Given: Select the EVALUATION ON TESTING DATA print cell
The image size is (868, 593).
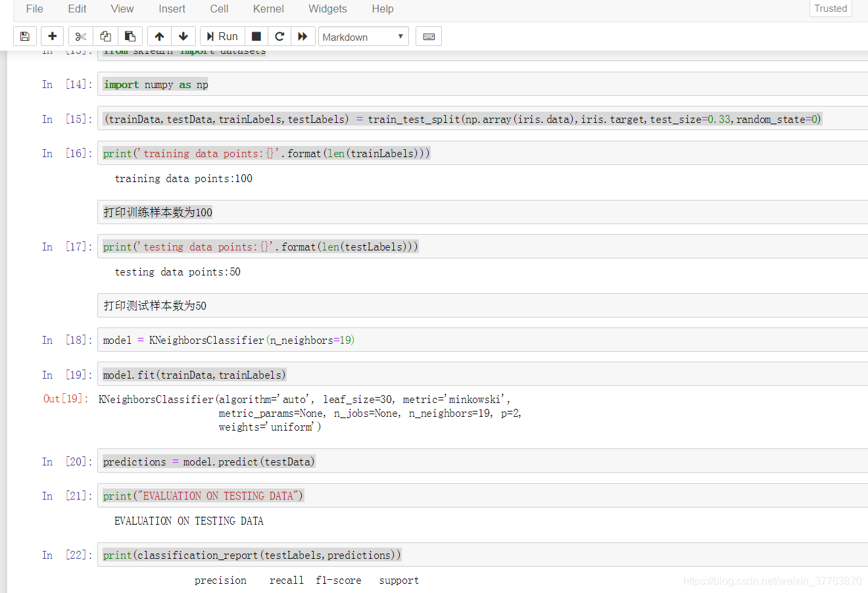Looking at the screenshot, I should [483, 496].
